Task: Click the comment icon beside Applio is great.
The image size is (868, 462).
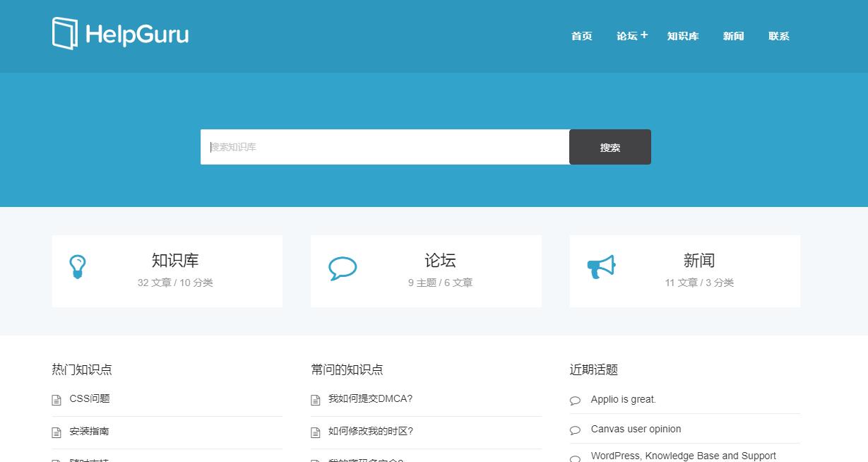Action: pos(575,401)
